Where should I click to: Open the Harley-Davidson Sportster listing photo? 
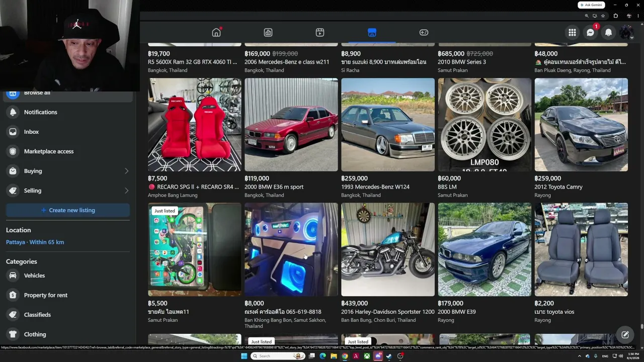click(388, 250)
